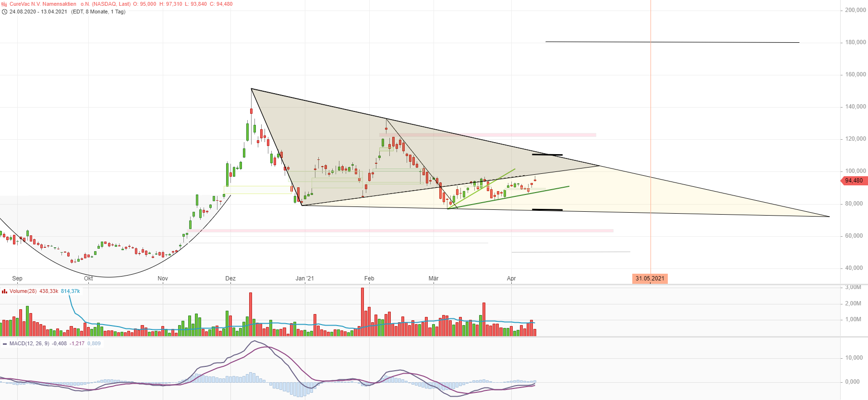
Task: Click the Dez label on the time axis
Action: [230, 279]
